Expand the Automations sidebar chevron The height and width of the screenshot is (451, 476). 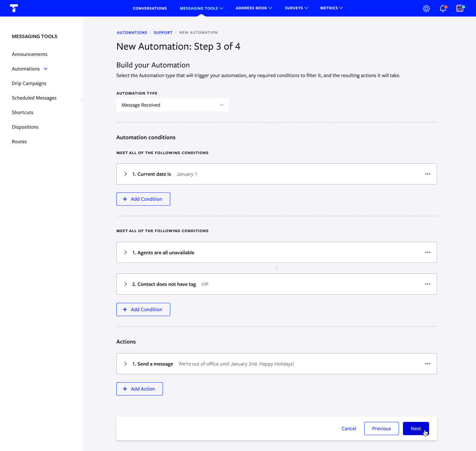tap(46, 69)
